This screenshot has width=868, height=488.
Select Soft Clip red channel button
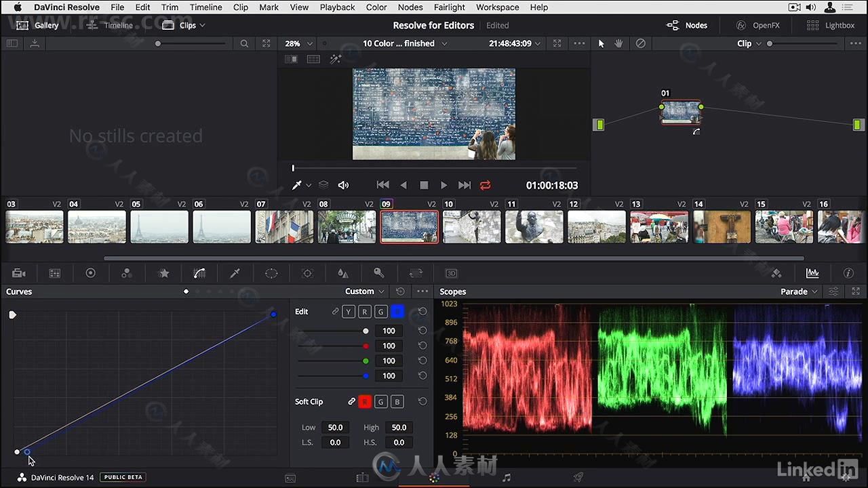(x=365, y=402)
